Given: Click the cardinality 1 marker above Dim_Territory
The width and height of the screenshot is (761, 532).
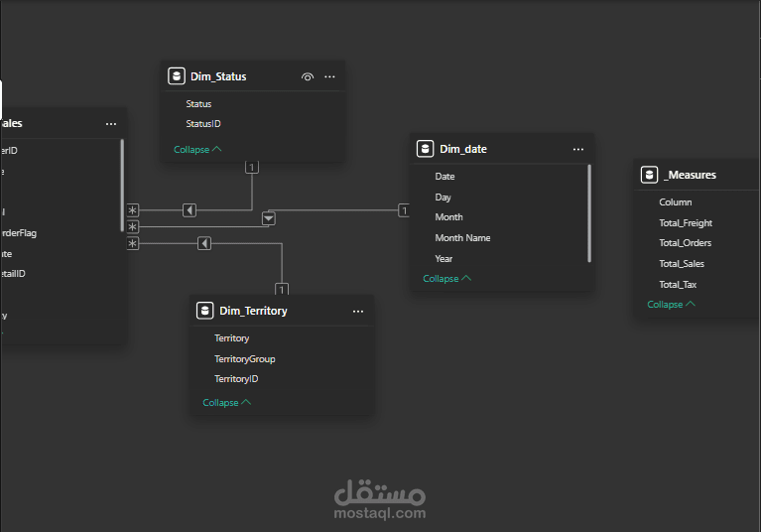Looking at the screenshot, I should tap(282, 289).
